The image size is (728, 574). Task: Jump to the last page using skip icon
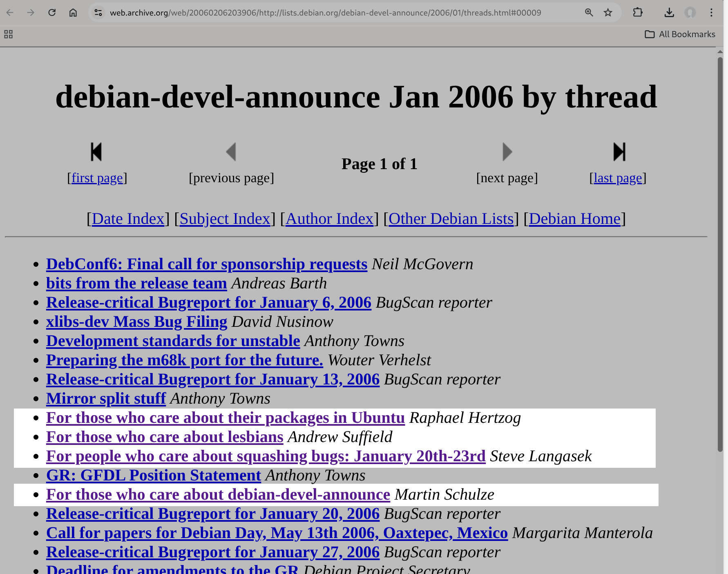618,152
